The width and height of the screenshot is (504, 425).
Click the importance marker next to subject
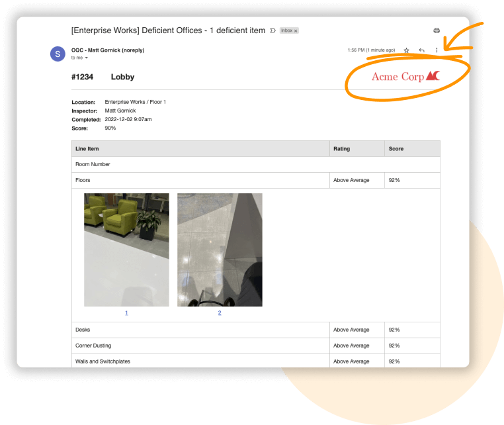pyautogui.click(x=273, y=31)
